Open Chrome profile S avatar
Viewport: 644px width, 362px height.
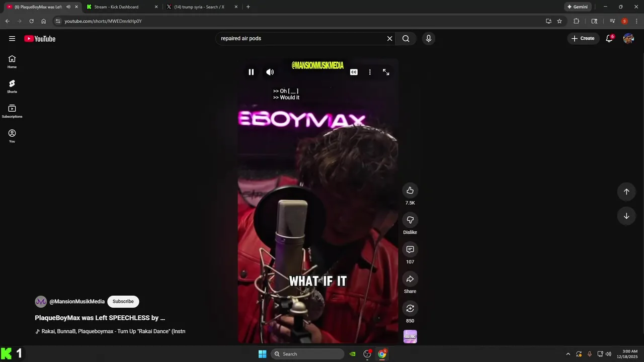pyautogui.click(x=624, y=21)
